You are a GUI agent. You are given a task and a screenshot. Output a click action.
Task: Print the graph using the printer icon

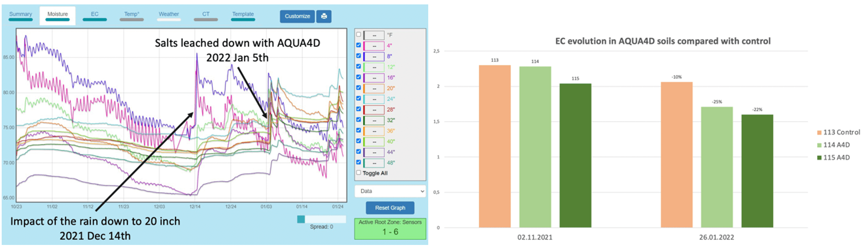[x=324, y=16]
